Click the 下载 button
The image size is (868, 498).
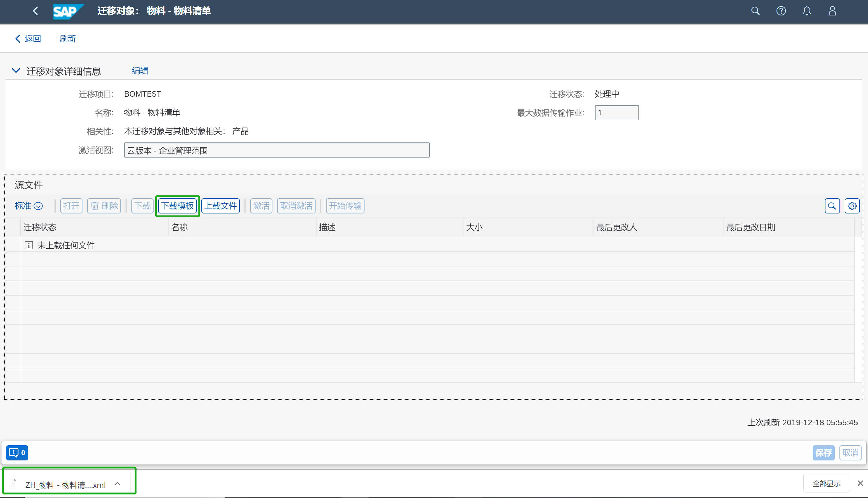click(x=142, y=206)
